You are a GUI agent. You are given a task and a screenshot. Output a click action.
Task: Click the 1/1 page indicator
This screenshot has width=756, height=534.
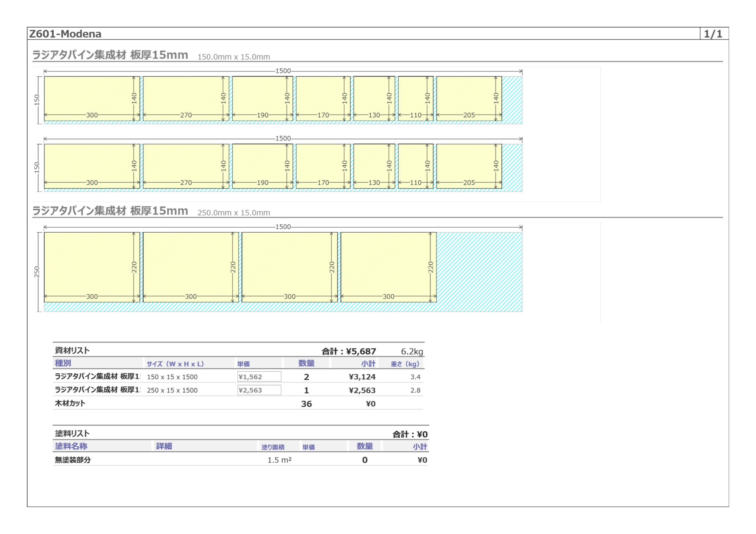713,34
